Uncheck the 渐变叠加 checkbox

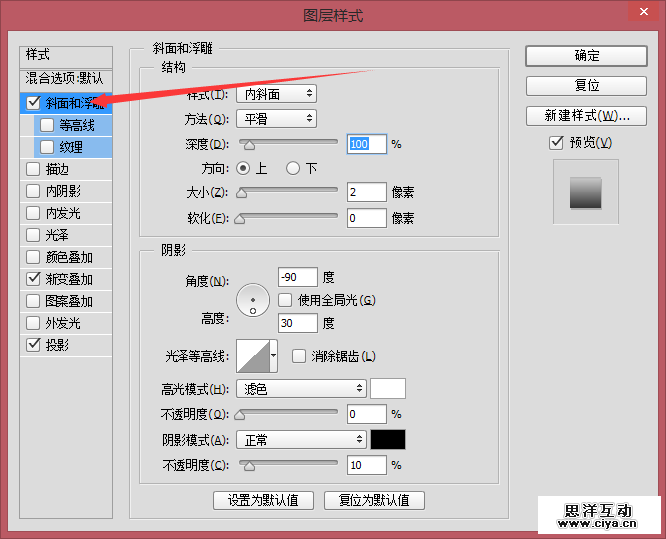(x=33, y=279)
